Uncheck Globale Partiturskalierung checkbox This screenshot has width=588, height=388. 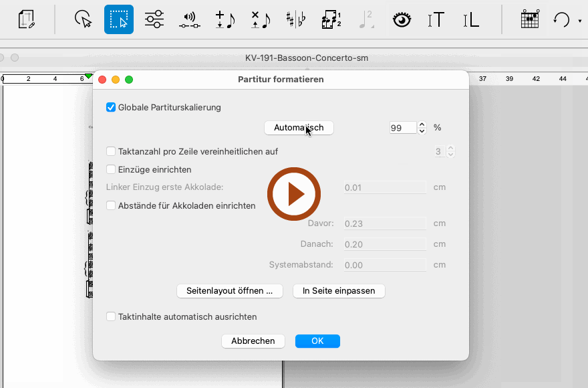click(x=111, y=107)
